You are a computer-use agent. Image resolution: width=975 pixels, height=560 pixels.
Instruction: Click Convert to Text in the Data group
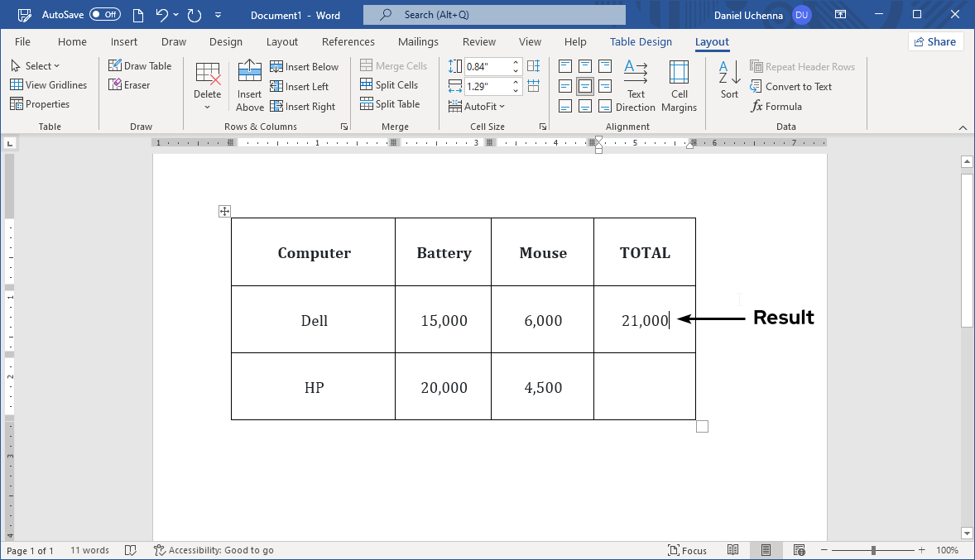pos(790,86)
